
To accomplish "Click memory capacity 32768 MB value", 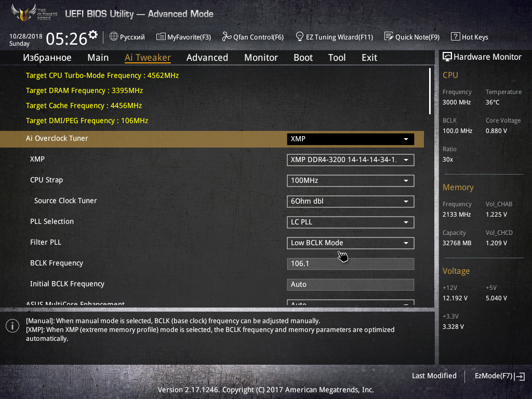I will tap(457, 243).
